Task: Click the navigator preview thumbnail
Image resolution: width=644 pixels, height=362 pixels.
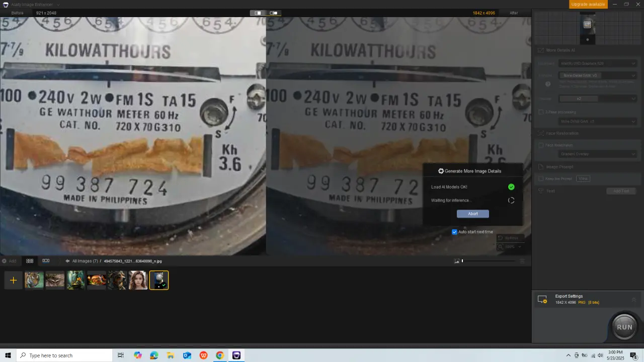Action: pos(587,27)
